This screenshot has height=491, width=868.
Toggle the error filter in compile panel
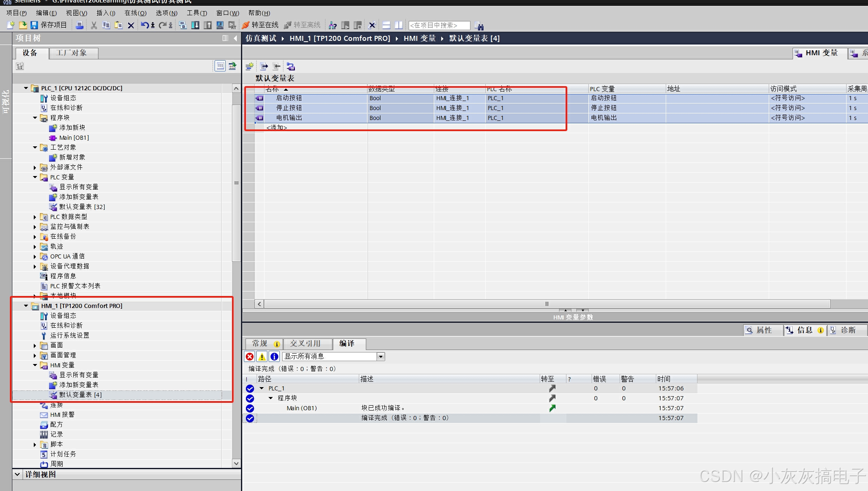click(x=250, y=357)
